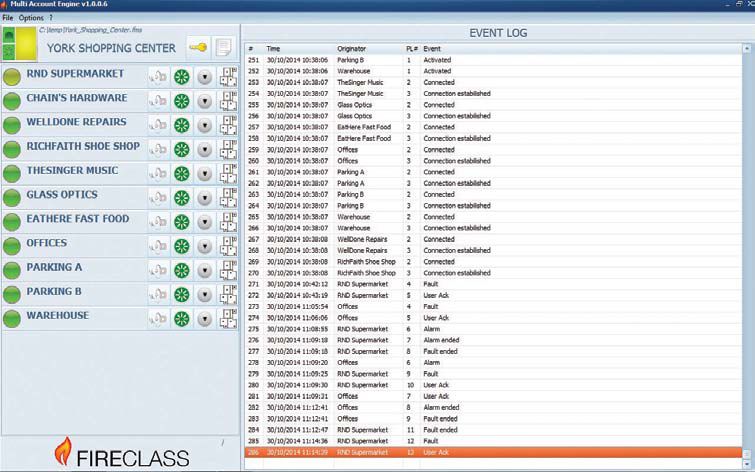Open the layout squares icon for Glass Optics

[228, 198]
